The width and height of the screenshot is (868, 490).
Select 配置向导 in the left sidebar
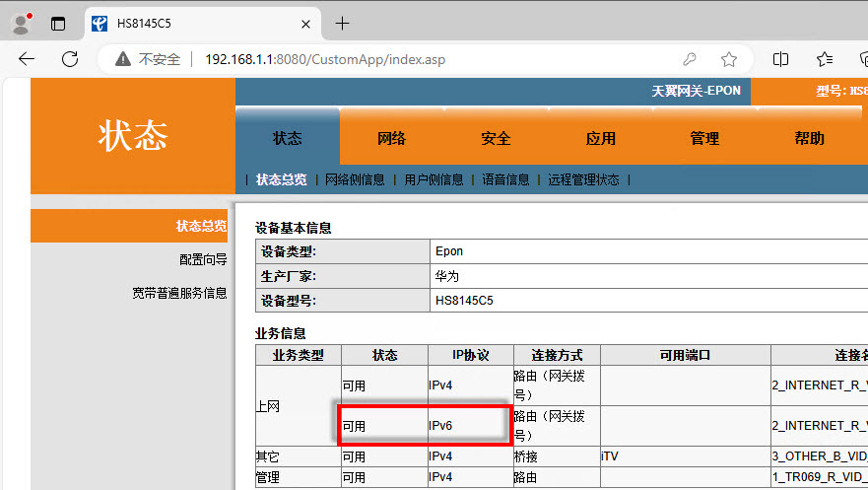click(203, 259)
